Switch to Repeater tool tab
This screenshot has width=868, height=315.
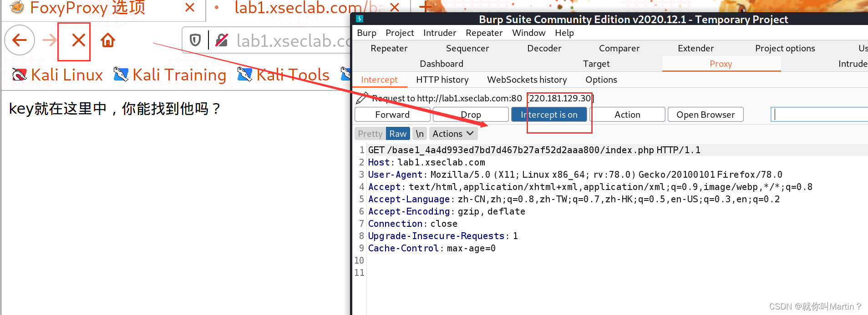pyautogui.click(x=389, y=48)
